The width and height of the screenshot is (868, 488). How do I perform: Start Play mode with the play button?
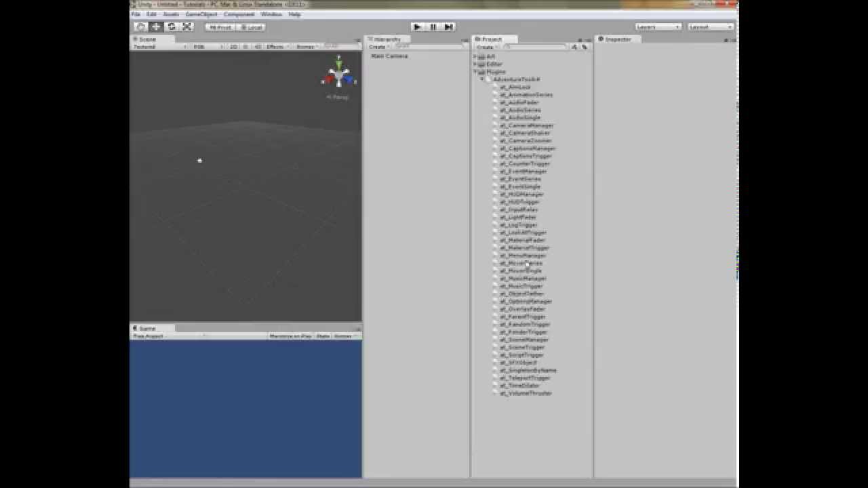[418, 26]
